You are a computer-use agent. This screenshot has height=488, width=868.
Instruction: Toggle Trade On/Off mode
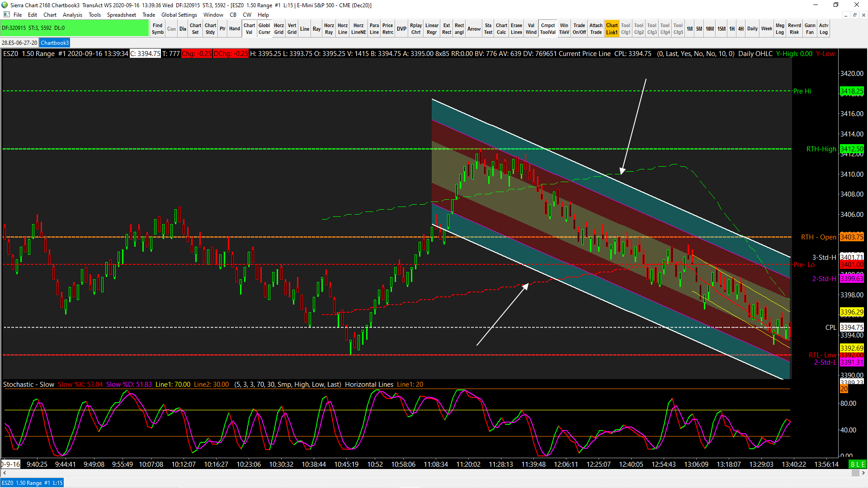pos(579,28)
